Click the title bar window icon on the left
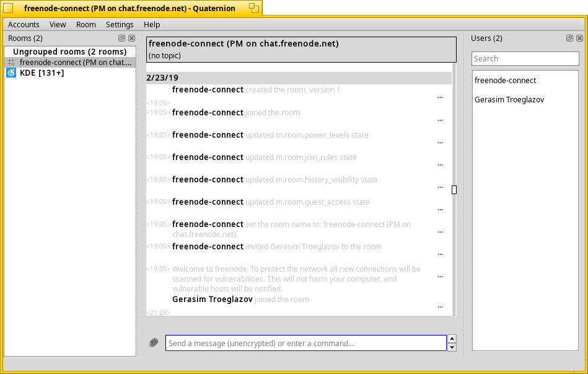Screen dimensions: 588x374 tap(8, 8)
